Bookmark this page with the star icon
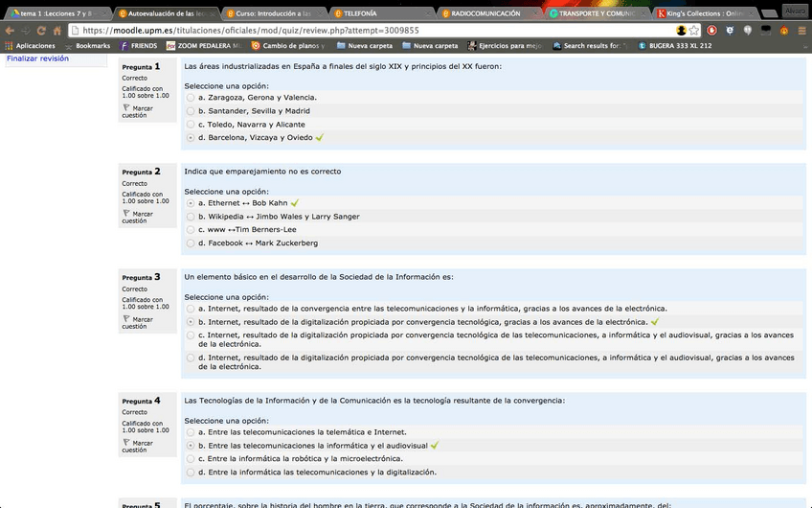The width and height of the screenshot is (812, 508). [696, 31]
